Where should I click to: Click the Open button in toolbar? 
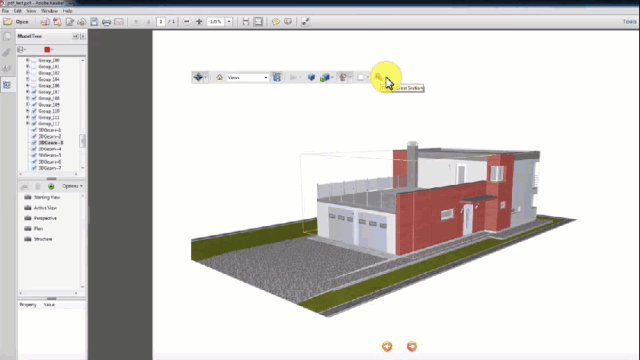point(17,22)
